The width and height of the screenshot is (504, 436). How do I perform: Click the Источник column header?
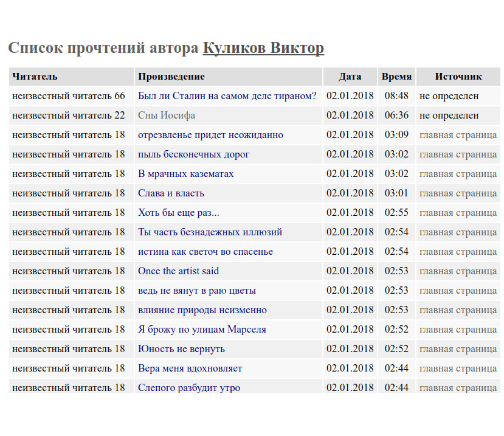coord(458,77)
